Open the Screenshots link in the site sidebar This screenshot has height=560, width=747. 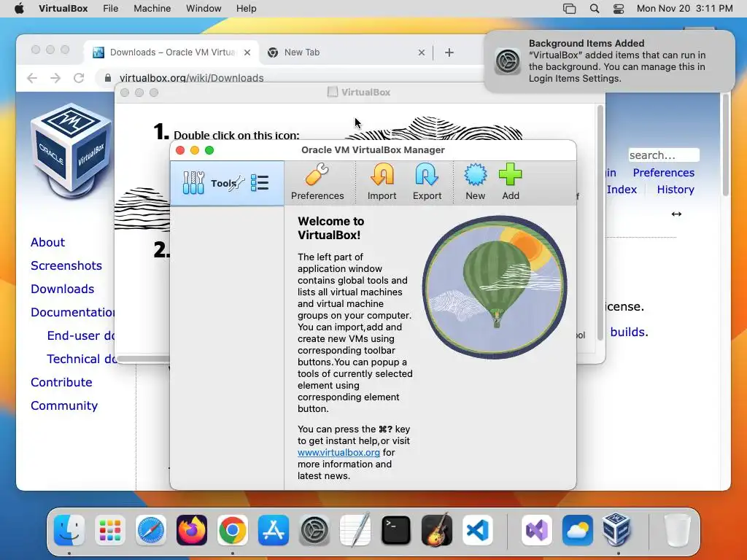coord(66,265)
